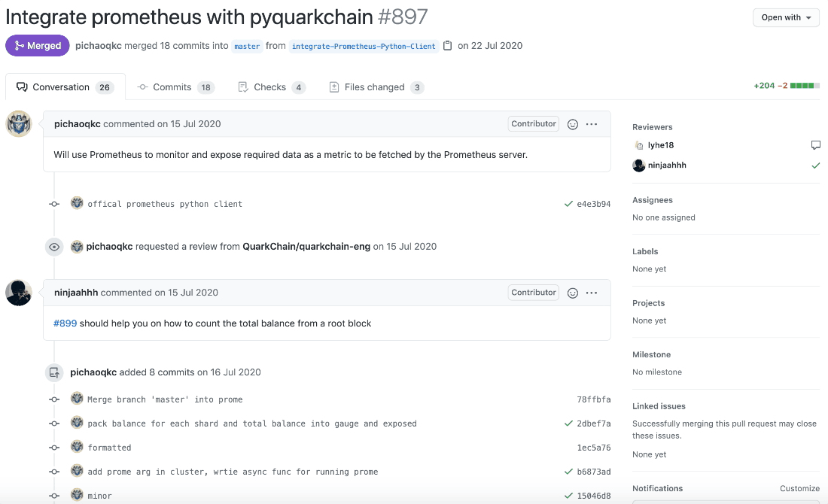Switch to the Conversation tab
This screenshot has height=504, width=828.
(65, 87)
